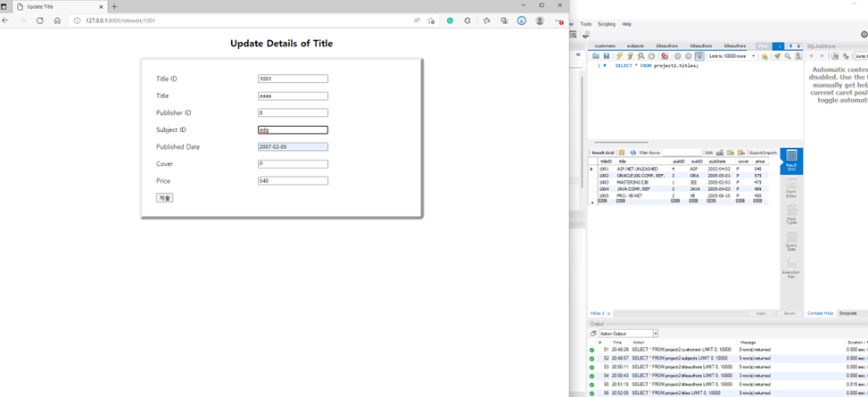The height and width of the screenshot is (397, 868).
Task: Click the Title ID input field
Action: tap(293, 79)
